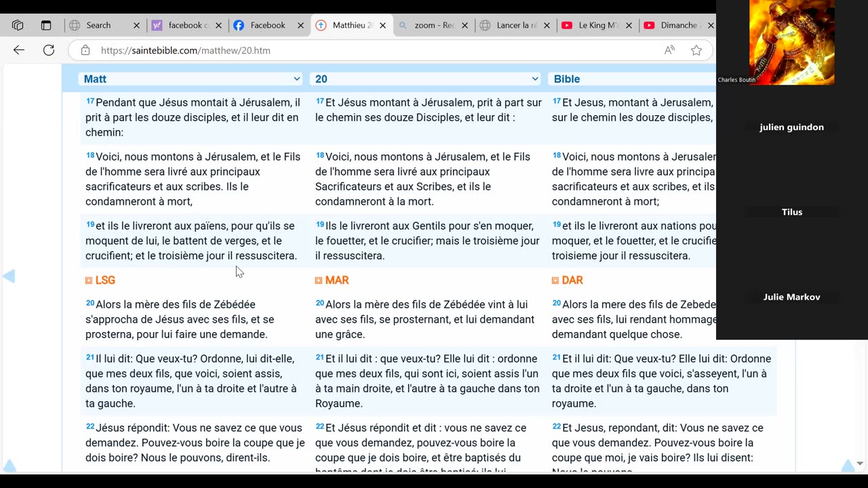The width and height of the screenshot is (868, 488).
Task: Switch to the Search tab
Action: tap(98, 25)
